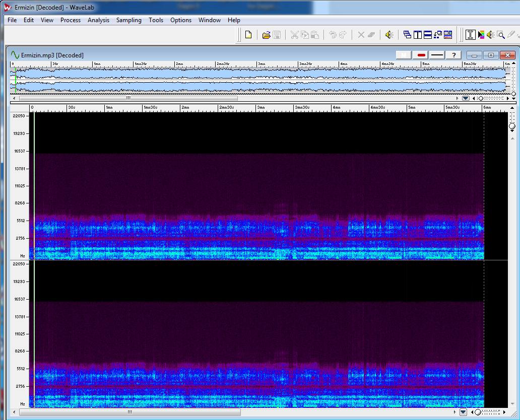Click the Tile windows vertically icon
The width and height of the screenshot is (520, 420).
coord(417,35)
